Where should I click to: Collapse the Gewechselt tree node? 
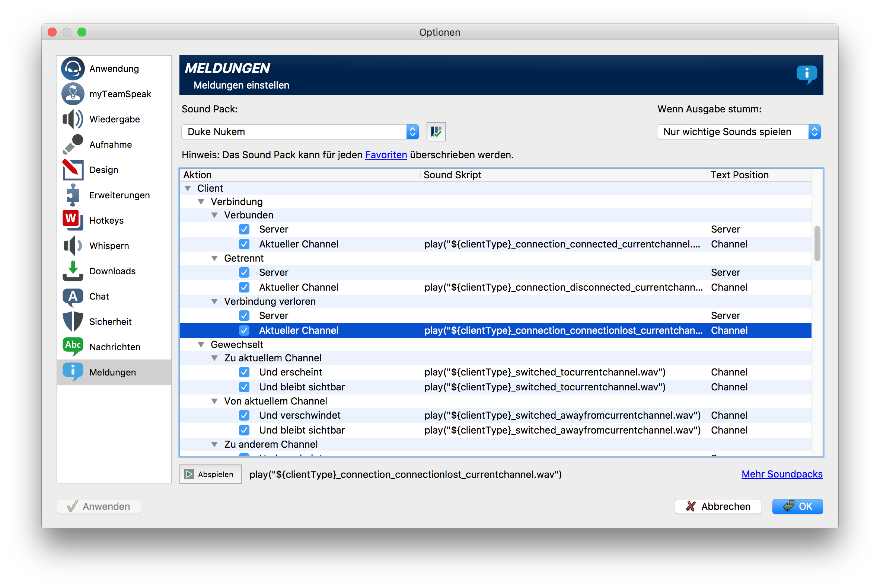201,345
